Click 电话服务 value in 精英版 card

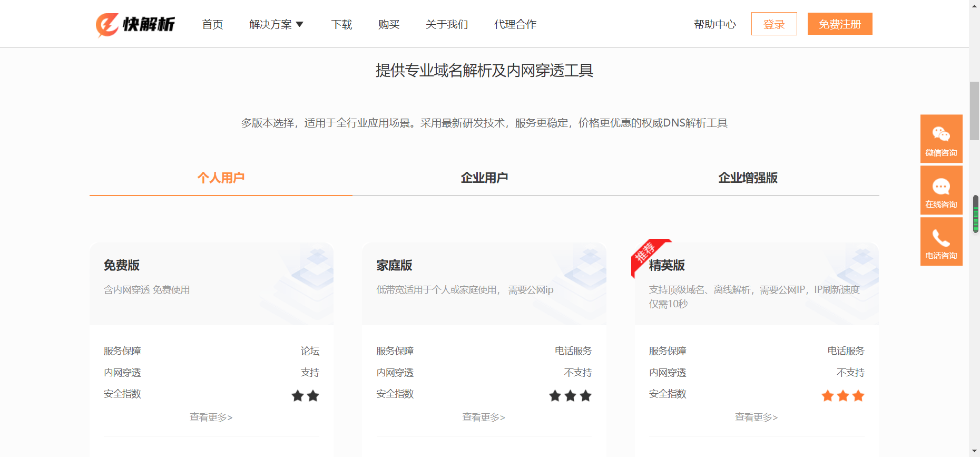pos(846,351)
